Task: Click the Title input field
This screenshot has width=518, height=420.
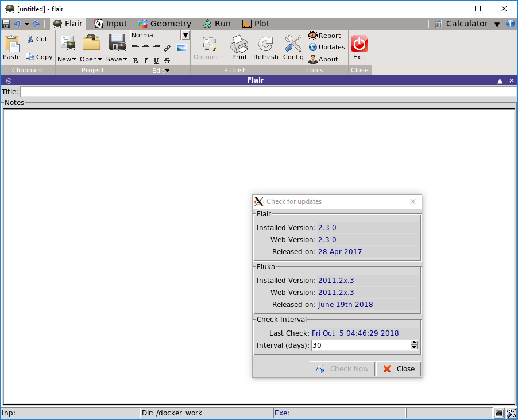Action: (268, 91)
